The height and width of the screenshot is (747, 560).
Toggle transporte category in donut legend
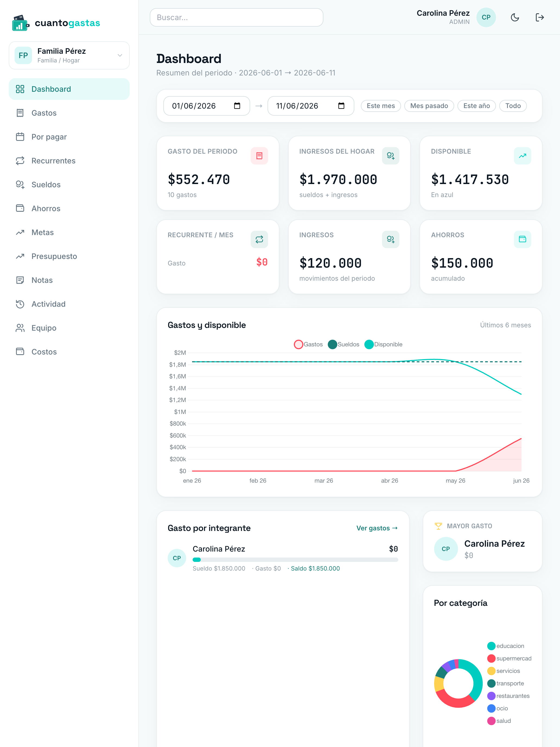(x=506, y=683)
